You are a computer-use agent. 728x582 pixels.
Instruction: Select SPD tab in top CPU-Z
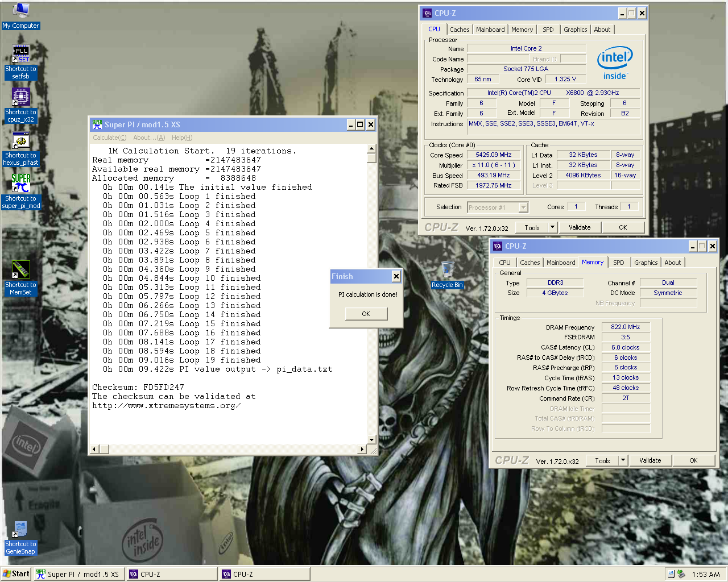click(x=548, y=30)
